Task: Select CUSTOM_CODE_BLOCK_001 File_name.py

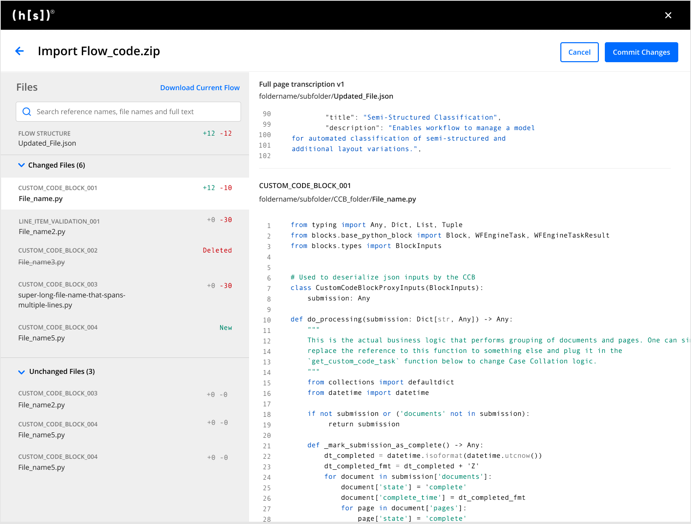Action: pos(125,193)
